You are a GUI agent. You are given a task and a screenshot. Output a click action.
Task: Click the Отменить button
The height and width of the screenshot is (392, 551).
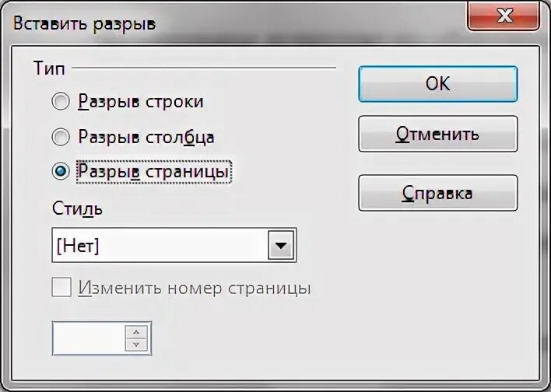pyautogui.click(x=438, y=134)
